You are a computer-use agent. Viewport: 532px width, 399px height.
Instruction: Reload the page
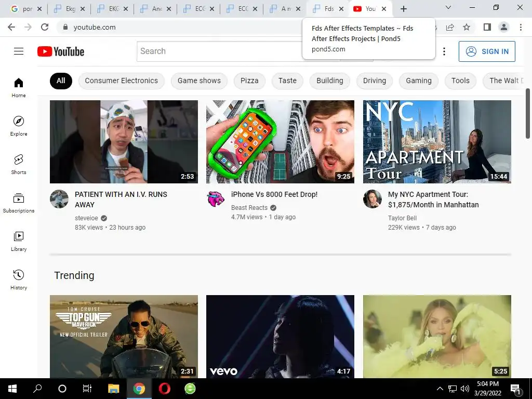pyautogui.click(x=45, y=27)
